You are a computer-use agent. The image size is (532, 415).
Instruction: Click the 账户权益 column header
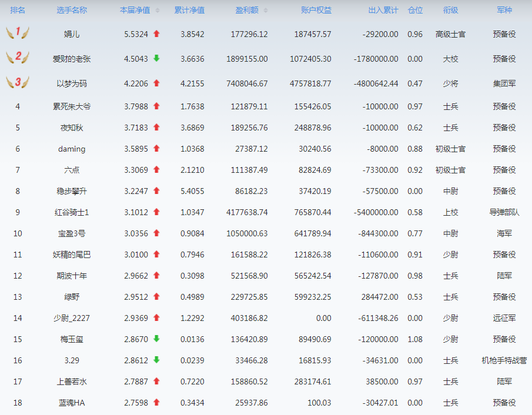pyautogui.click(x=316, y=10)
